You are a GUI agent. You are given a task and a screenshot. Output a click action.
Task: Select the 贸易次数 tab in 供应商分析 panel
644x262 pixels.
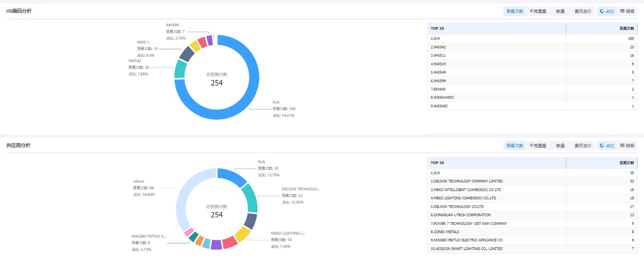pos(515,146)
